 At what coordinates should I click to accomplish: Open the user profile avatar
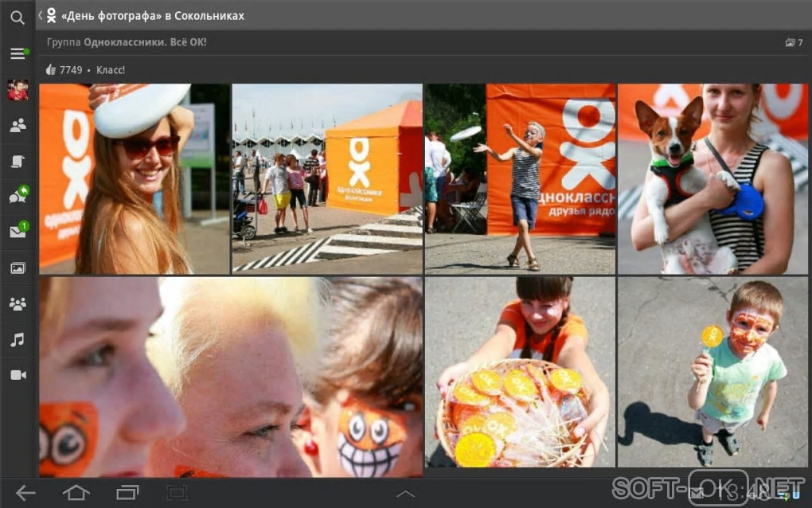point(18,90)
